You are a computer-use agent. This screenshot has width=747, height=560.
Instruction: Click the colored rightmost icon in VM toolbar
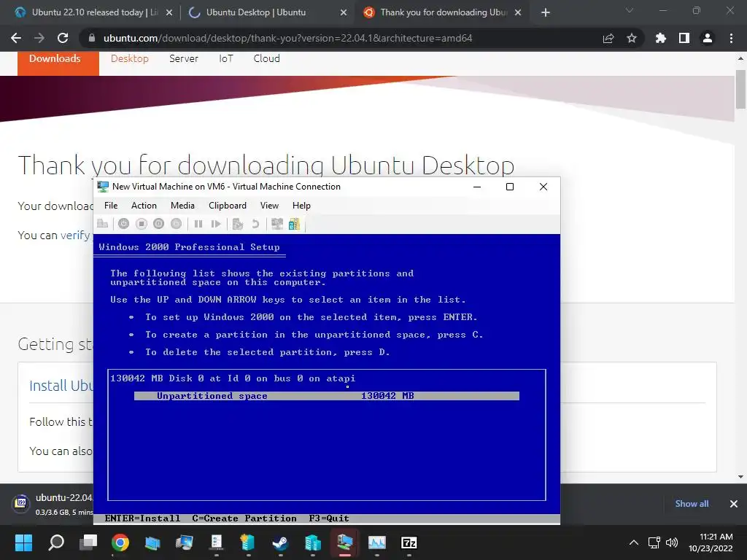(x=295, y=224)
